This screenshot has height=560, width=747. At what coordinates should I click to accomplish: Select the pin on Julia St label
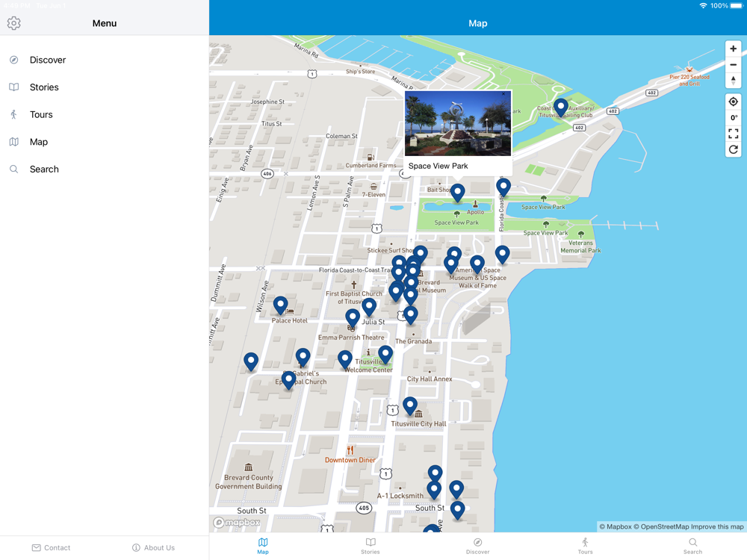click(x=369, y=308)
